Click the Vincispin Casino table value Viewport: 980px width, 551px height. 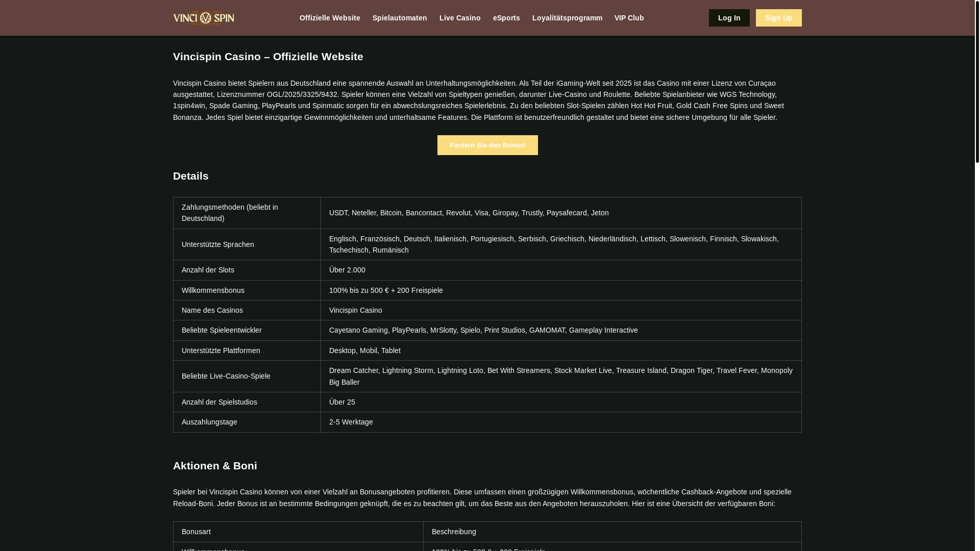tap(561, 310)
